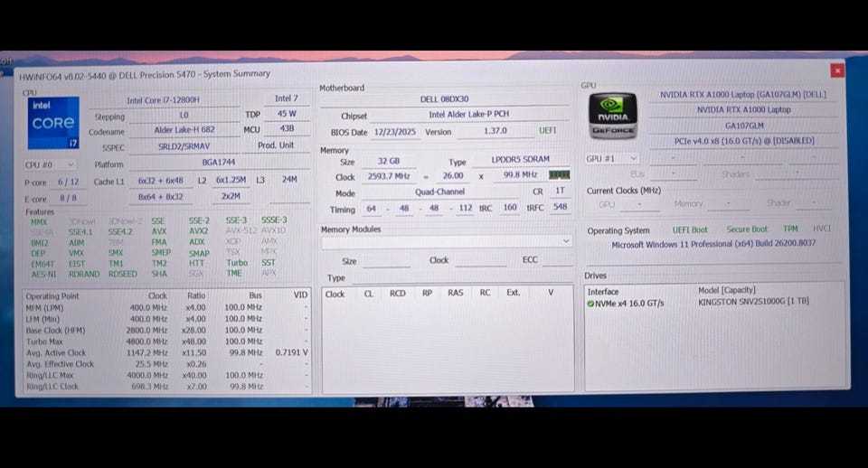868x468 pixels.
Task: Click the 1.37.0 BIOS version field
Action: pyautogui.click(x=495, y=131)
